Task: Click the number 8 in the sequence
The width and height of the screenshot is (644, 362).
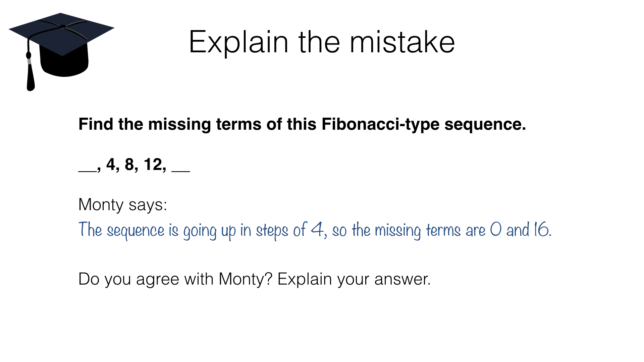Action: pos(129,165)
